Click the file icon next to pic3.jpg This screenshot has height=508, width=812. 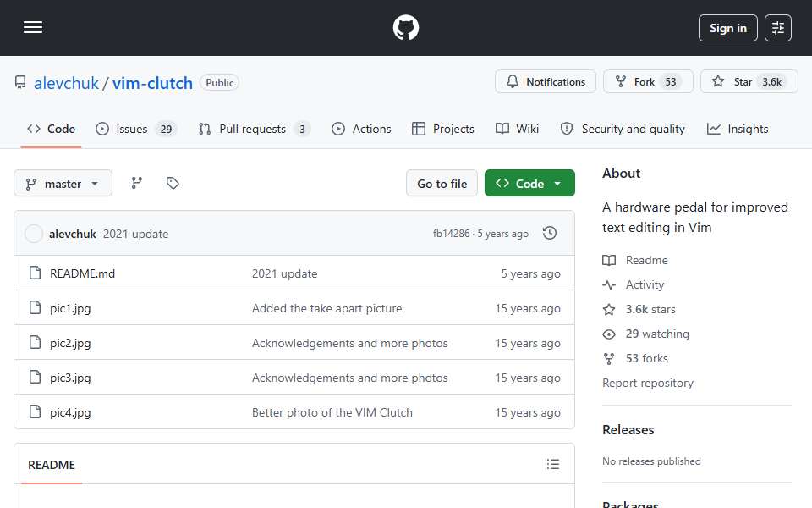pos(35,377)
